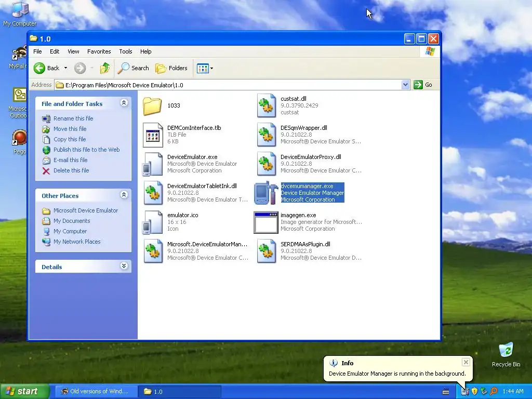Click in the Address path field
The width and height of the screenshot is (532, 399).
pyautogui.click(x=228, y=85)
